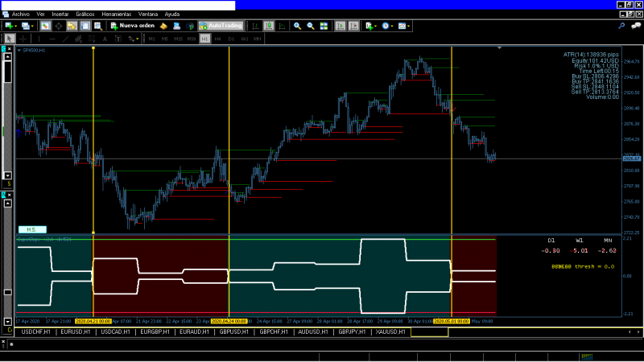Viewport: 644px width, 362px height.
Task: Click the upper left panel scrollbar thumb
Action: pos(8,72)
